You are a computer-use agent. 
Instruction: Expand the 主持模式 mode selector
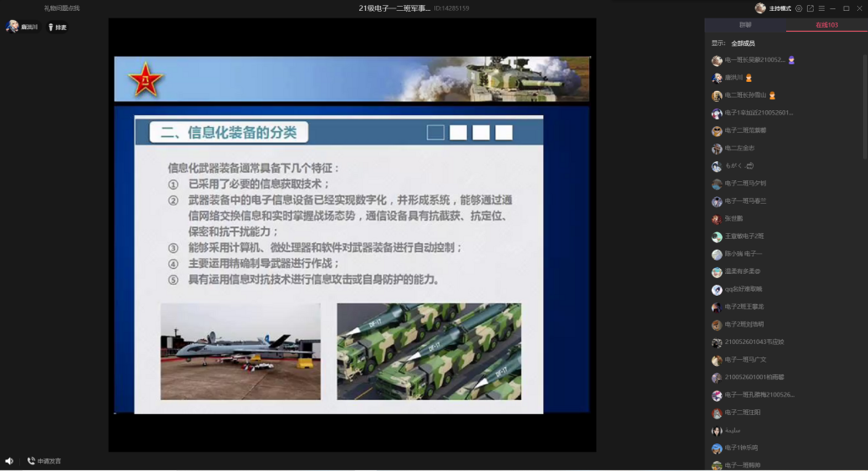[x=779, y=8]
